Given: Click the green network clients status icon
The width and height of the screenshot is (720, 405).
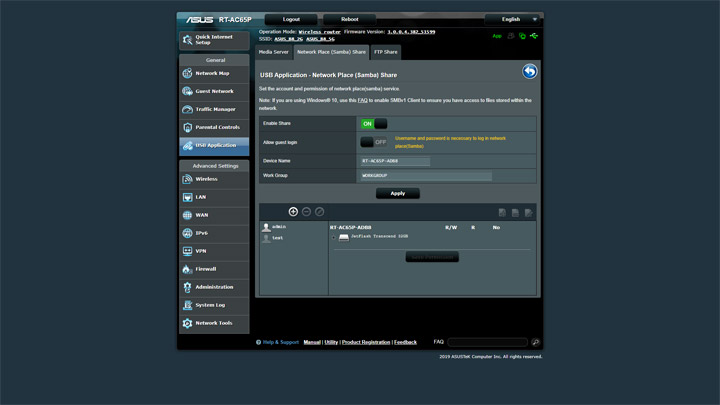Looking at the screenshot, I should pyautogui.click(x=522, y=36).
